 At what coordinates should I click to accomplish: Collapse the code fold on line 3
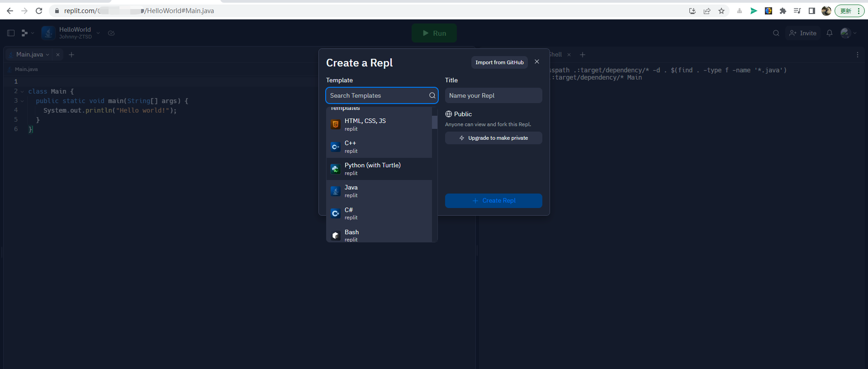22,101
